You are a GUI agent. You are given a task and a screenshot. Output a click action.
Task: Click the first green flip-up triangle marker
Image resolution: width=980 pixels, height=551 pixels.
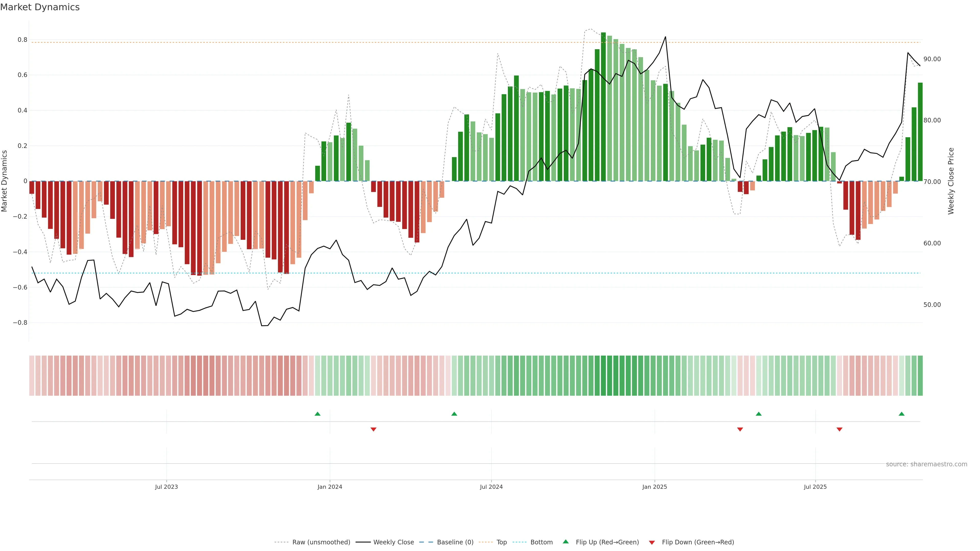[318, 414]
